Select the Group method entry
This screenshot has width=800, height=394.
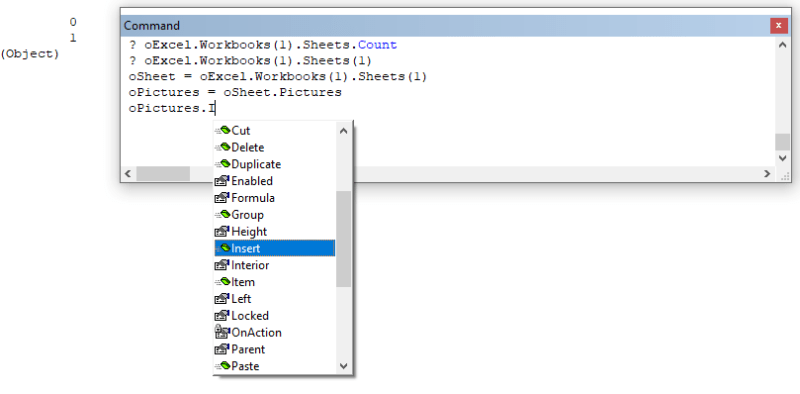pyautogui.click(x=274, y=215)
